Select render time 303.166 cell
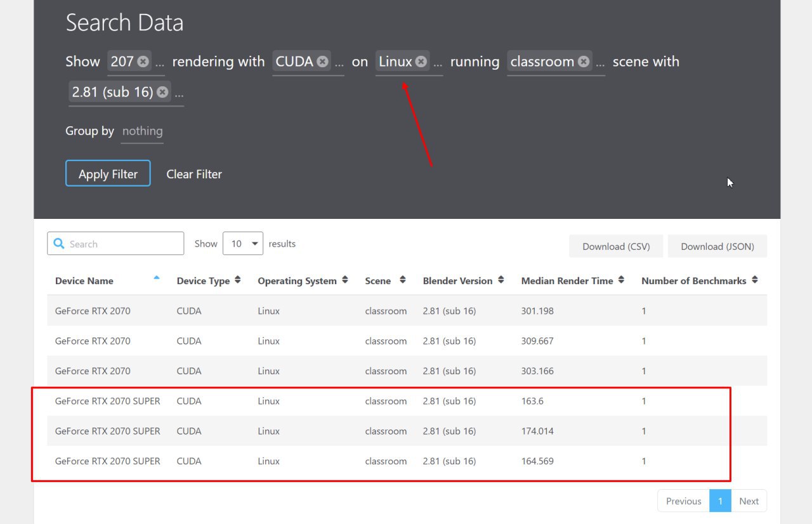The width and height of the screenshot is (812, 524). pyautogui.click(x=537, y=371)
